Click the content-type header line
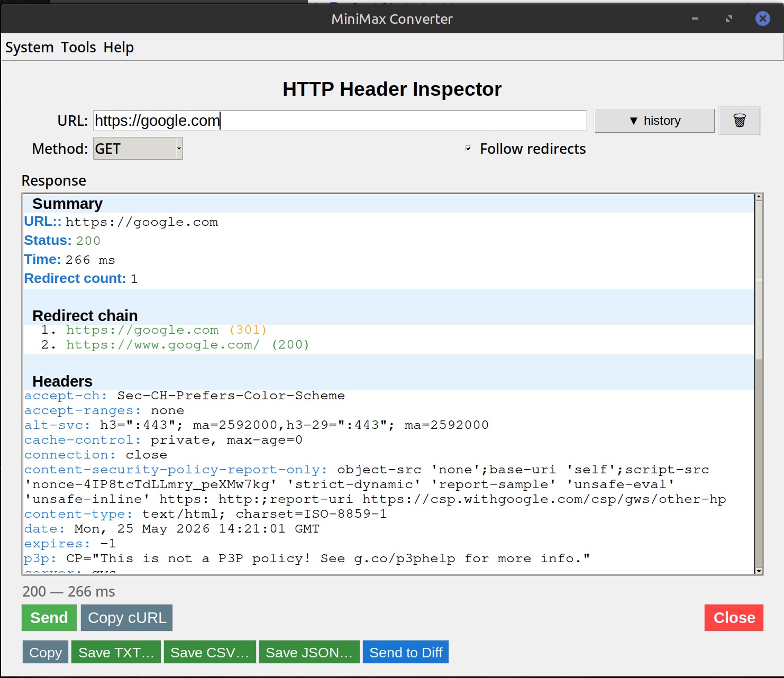Image resolution: width=784 pixels, height=678 pixels. coord(206,514)
